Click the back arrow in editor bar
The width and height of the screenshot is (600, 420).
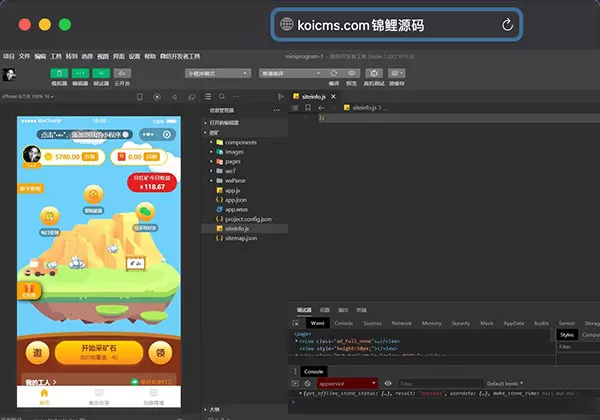pyautogui.click(x=321, y=108)
